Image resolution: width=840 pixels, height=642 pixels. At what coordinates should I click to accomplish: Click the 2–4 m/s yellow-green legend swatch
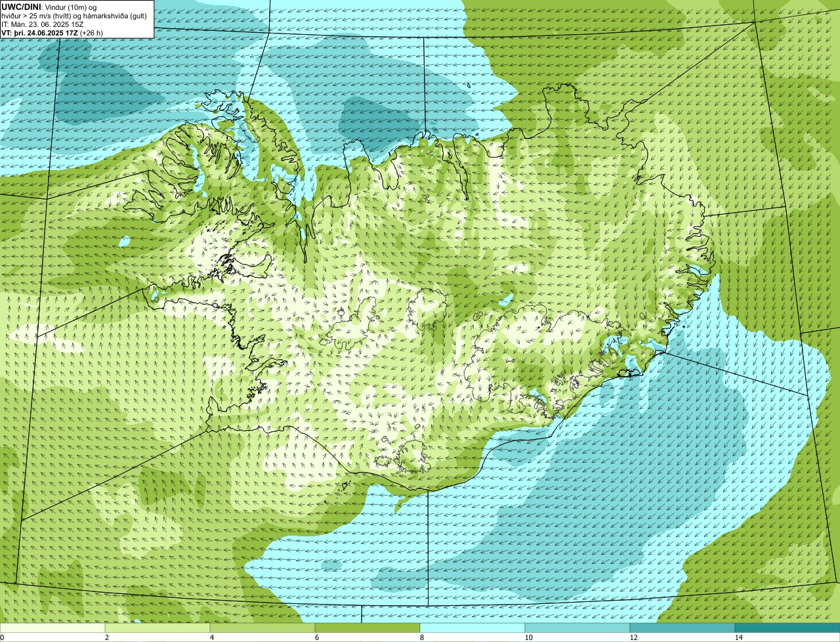[157, 628]
